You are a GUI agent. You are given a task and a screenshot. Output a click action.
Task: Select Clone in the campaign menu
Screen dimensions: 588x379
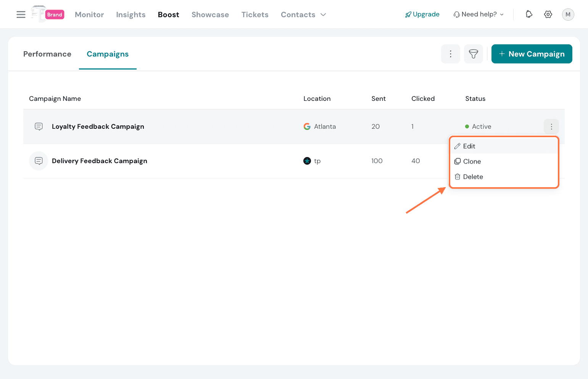click(x=472, y=161)
